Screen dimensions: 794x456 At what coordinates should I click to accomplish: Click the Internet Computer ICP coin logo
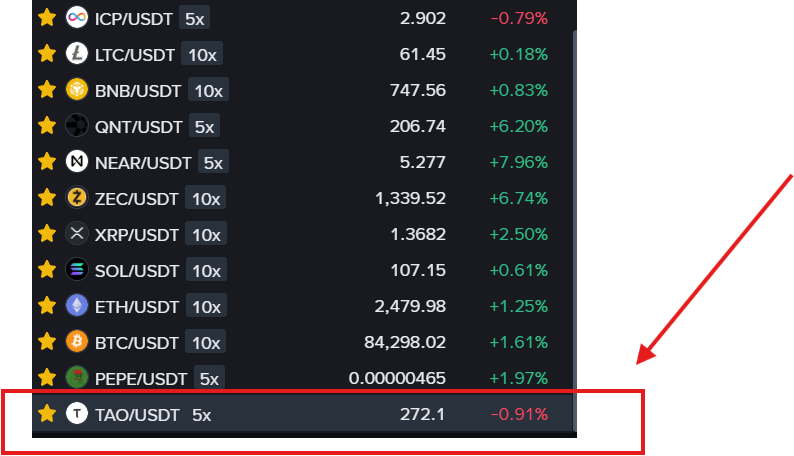click(77, 17)
